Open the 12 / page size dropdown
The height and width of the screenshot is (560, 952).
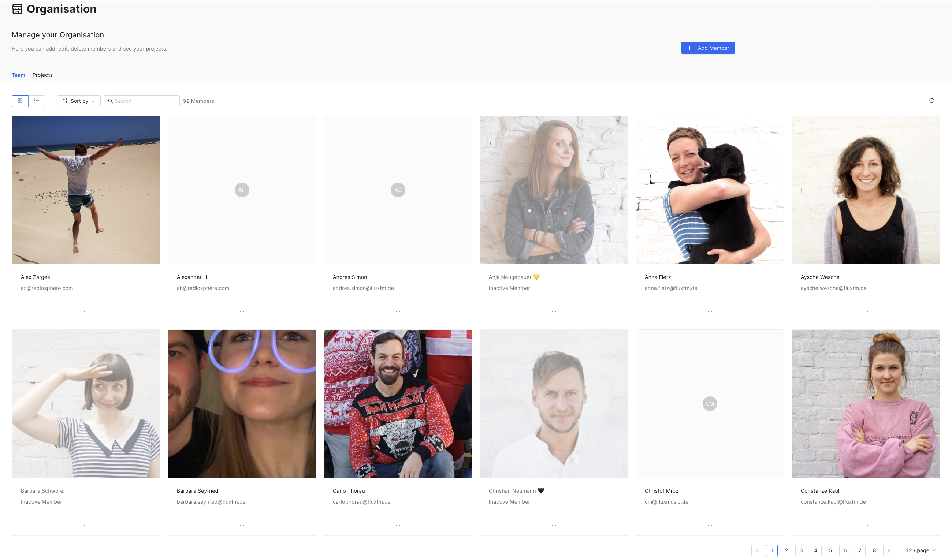(x=920, y=550)
